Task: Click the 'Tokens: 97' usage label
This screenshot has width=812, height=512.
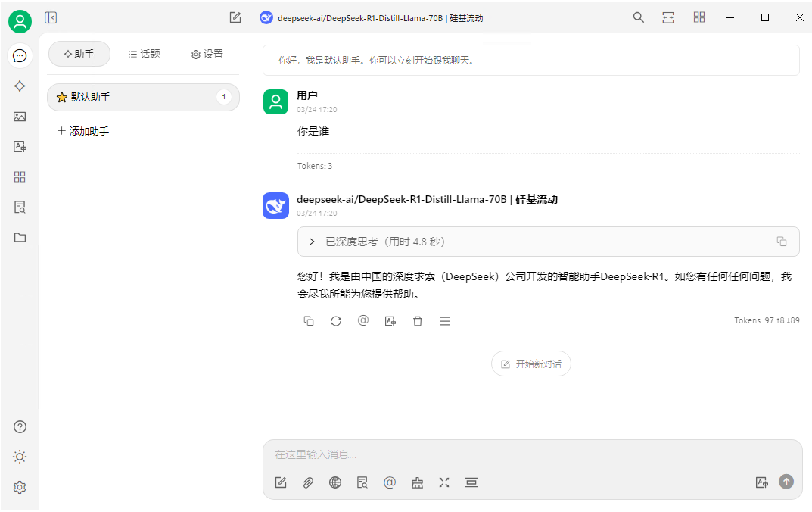Action: tap(767, 321)
